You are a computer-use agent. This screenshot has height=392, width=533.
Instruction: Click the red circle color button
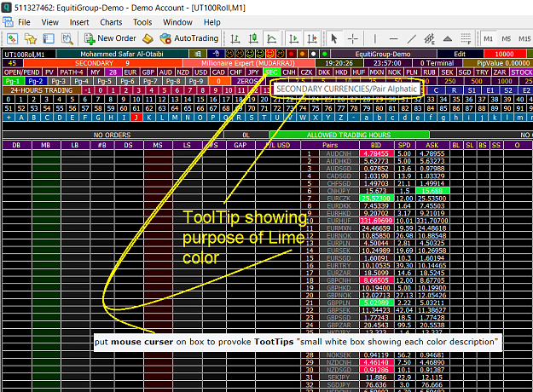pyautogui.click(x=291, y=54)
